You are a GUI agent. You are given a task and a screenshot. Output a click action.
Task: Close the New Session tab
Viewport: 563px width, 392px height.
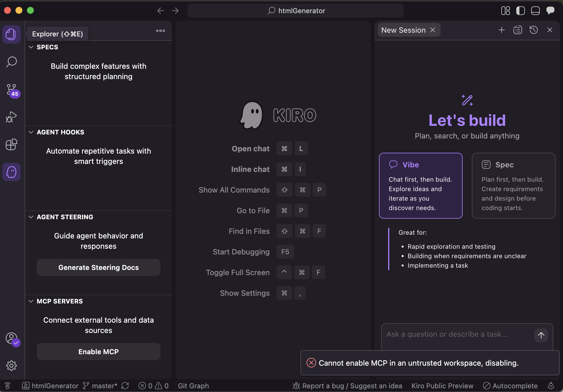click(433, 30)
